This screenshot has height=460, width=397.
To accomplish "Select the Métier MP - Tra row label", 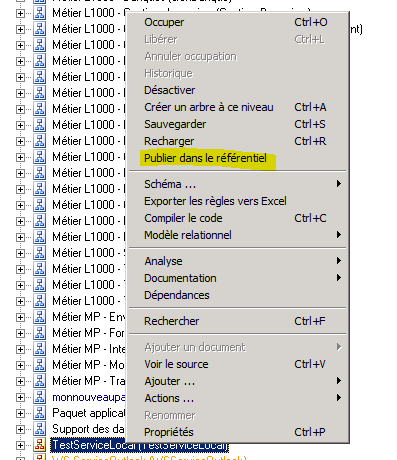I will 89,381.
